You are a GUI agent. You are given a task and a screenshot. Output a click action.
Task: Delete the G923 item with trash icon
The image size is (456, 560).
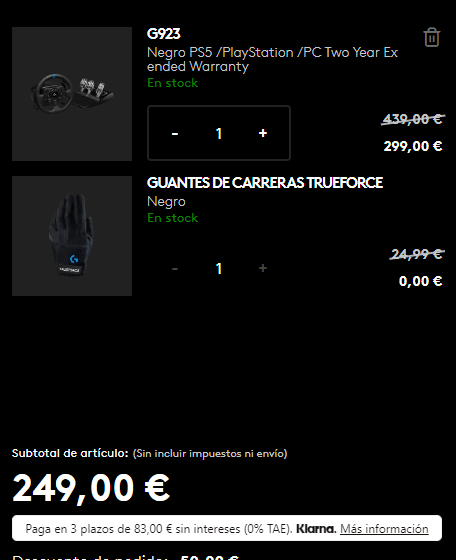click(x=432, y=37)
